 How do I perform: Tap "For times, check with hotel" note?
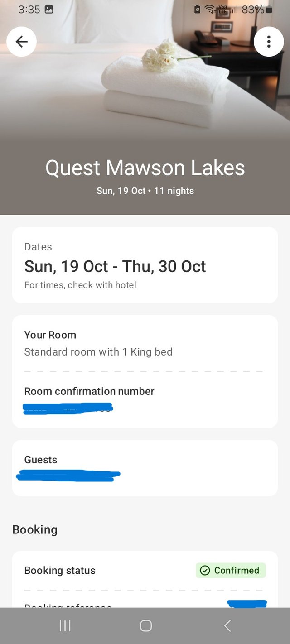80,285
